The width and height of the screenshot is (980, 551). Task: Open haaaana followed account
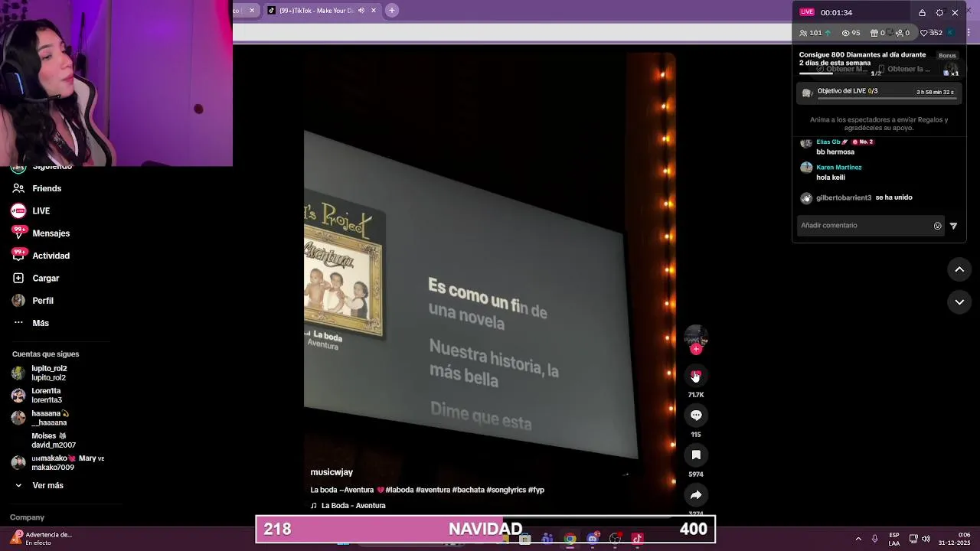click(x=40, y=418)
